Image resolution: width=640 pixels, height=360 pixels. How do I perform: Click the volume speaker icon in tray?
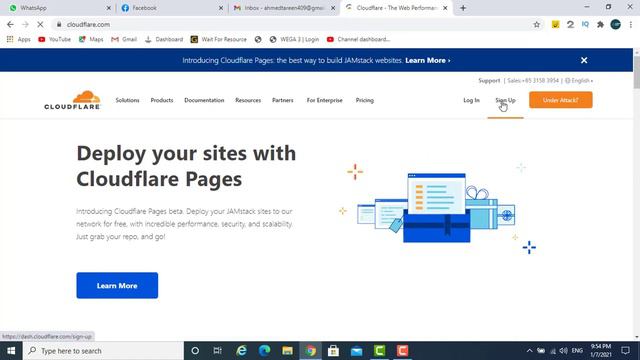(564, 351)
